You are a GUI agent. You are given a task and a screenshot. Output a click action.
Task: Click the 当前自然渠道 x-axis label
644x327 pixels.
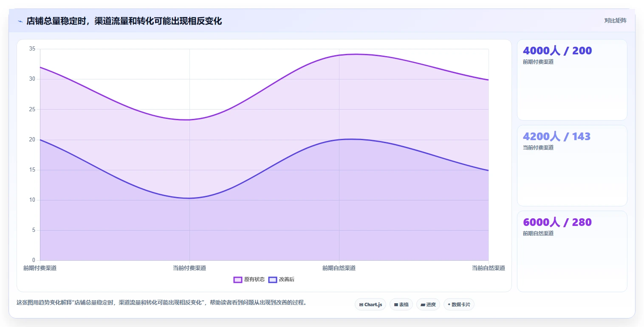(489, 268)
